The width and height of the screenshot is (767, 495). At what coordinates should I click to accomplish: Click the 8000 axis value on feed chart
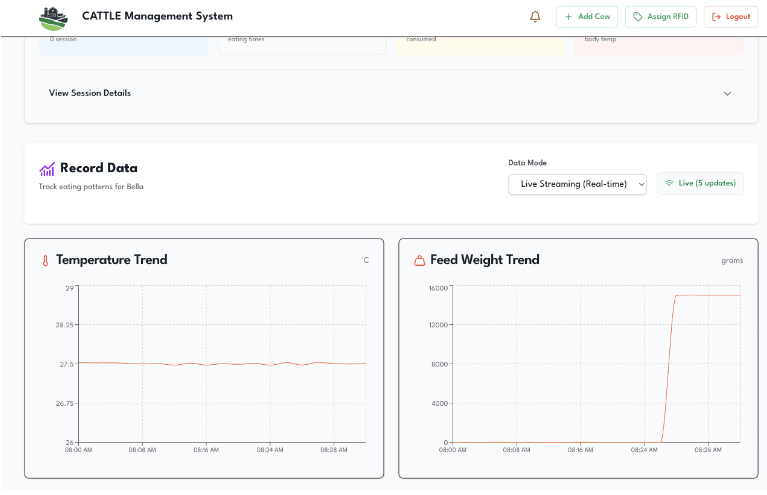coord(439,364)
